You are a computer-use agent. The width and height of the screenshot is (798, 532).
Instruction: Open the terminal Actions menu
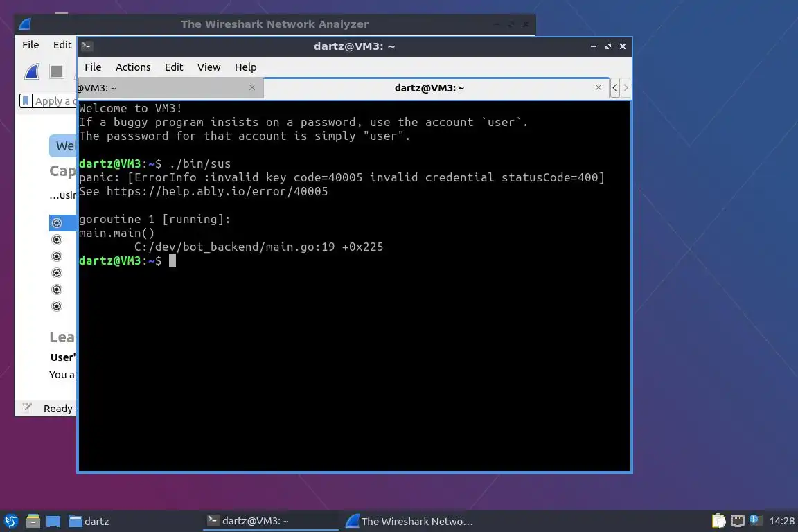(133, 67)
